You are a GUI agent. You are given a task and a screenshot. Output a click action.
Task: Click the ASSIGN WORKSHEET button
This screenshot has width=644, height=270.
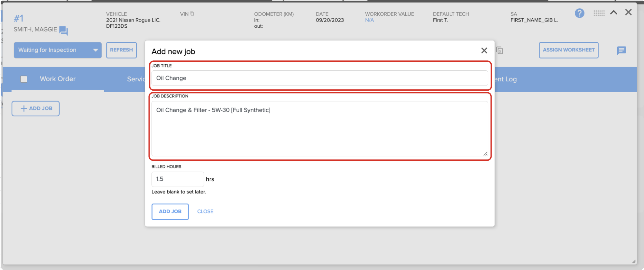(x=569, y=50)
